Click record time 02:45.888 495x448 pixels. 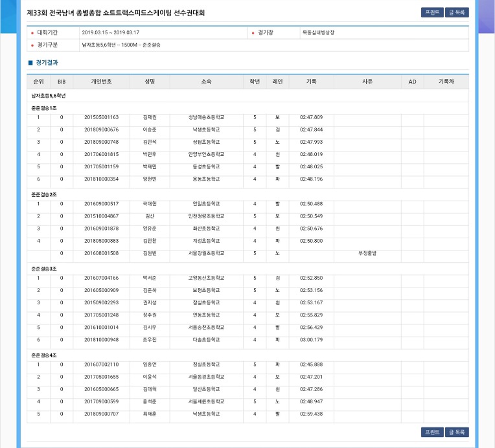[x=311, y=364]
